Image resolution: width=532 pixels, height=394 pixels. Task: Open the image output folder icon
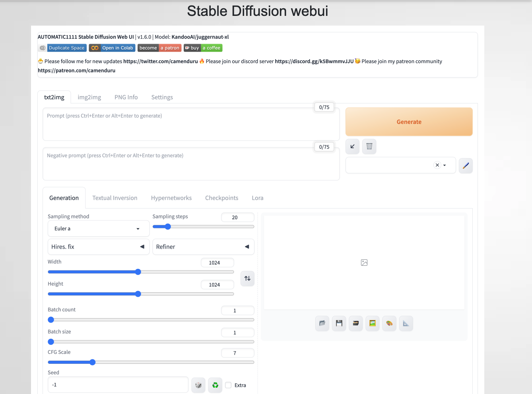(322, 323)
